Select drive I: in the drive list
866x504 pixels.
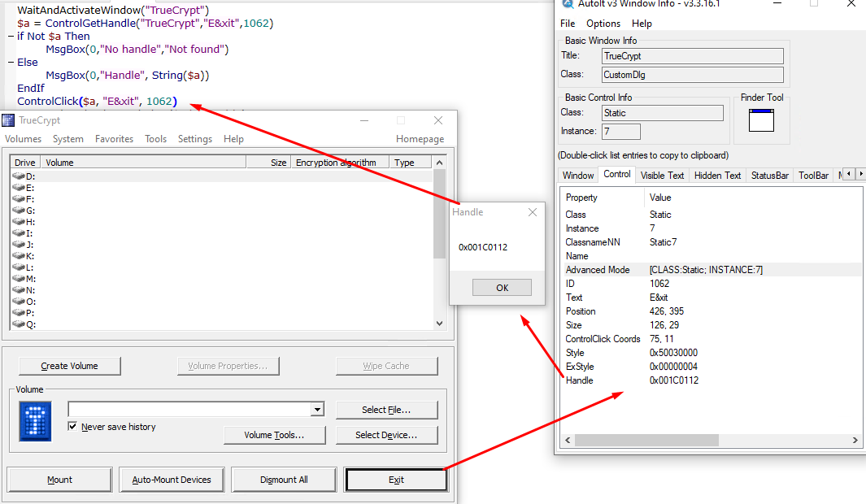(x=221, y=233)
